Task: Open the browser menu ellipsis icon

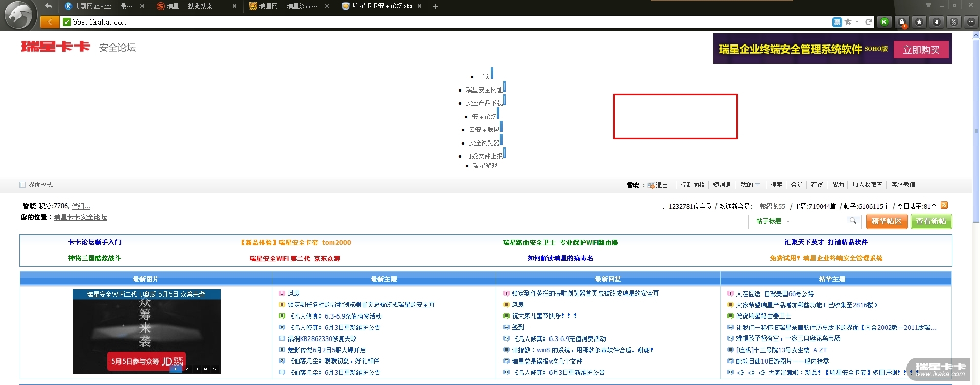Action: pyautogui.click(x=971, y=22)
